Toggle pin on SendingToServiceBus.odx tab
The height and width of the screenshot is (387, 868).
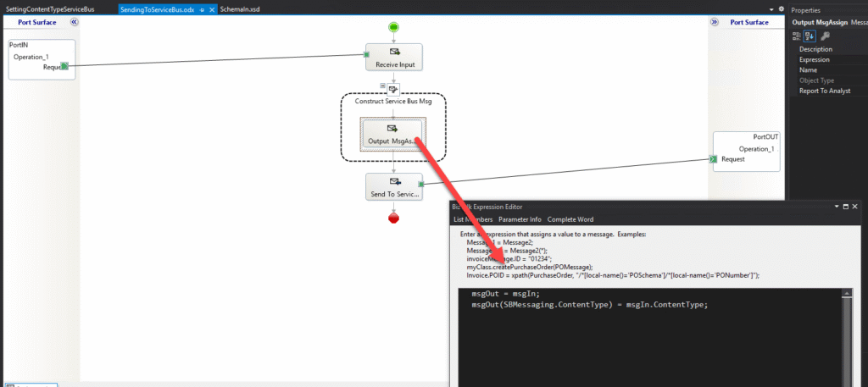click(200, 8)
